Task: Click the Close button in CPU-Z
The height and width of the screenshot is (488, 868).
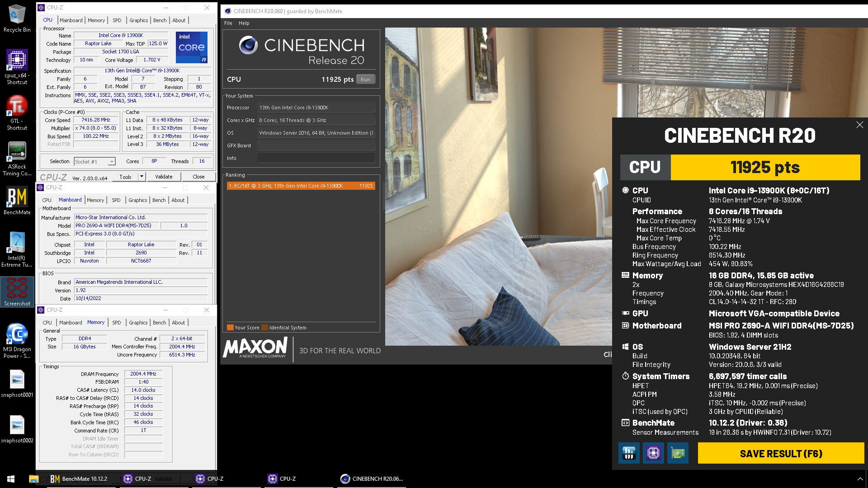Action: (x=198, y=177)
